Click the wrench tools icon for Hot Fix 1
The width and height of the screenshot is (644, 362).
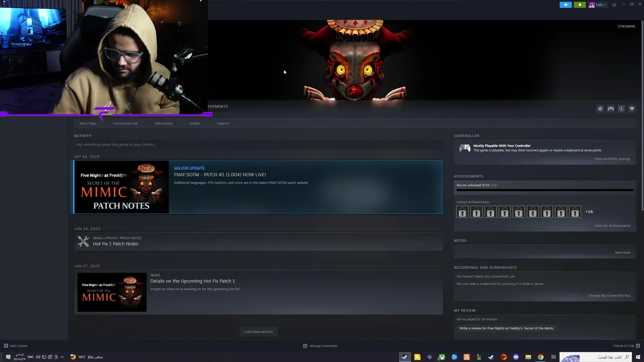point(83,241)
